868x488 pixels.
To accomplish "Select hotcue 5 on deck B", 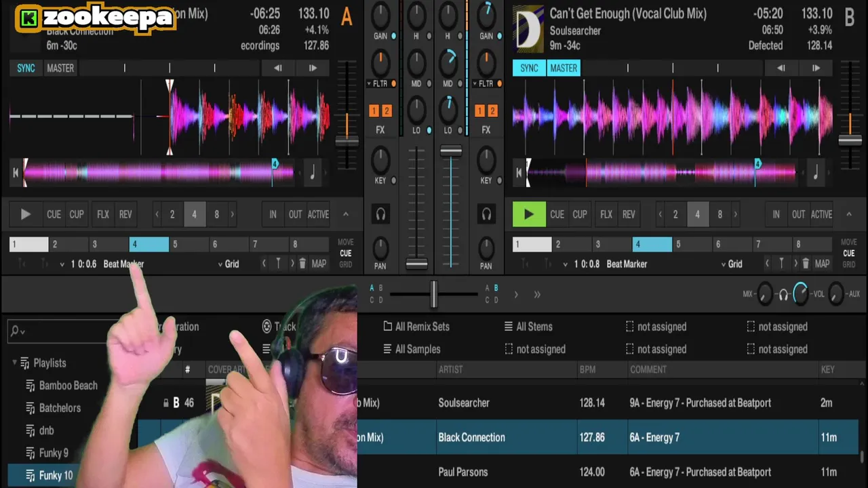I will point(692,245).
